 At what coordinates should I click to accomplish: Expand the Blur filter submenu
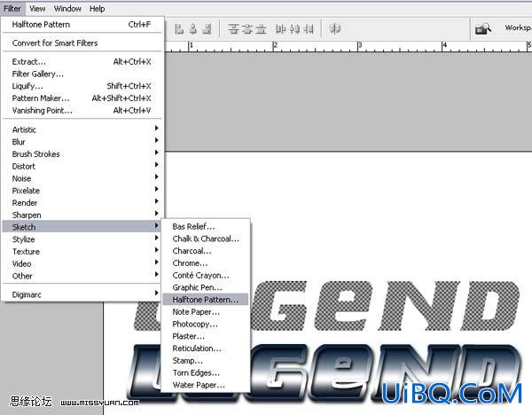[82, 142]
